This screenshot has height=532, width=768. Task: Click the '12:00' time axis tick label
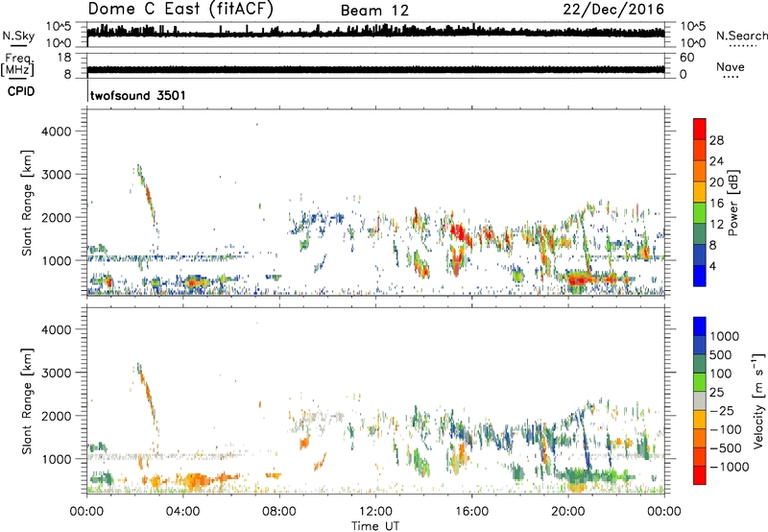click(x=375, y=512)
